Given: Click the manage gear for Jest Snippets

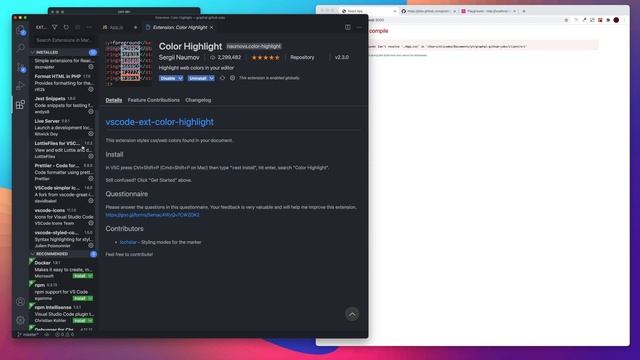Looking at the screenshot, I should 91,111.
